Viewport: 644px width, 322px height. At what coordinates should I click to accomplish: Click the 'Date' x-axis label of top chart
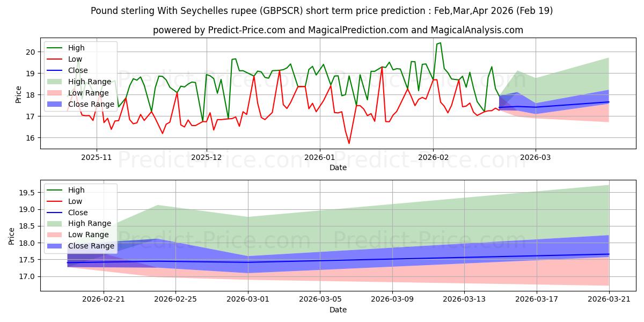[338, 167]
